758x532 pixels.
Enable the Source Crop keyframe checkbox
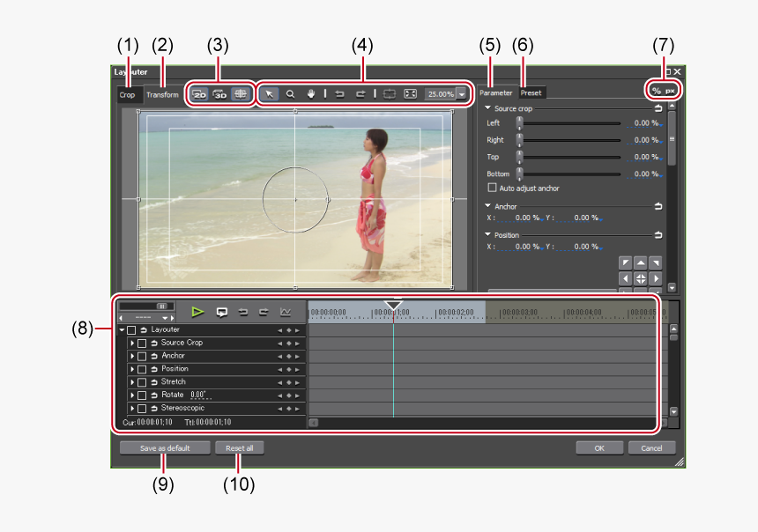coord(142,344)
